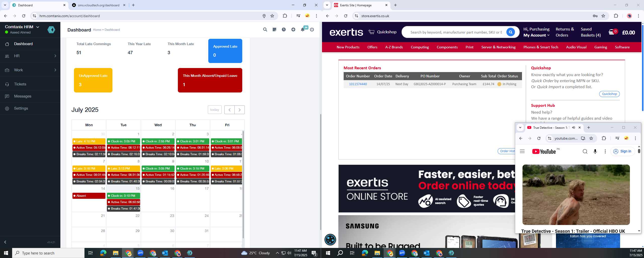Open Computing category on Exertis
Image resolution: width=644 pixels, height=258 pixels.
click(x=420, y=47)
